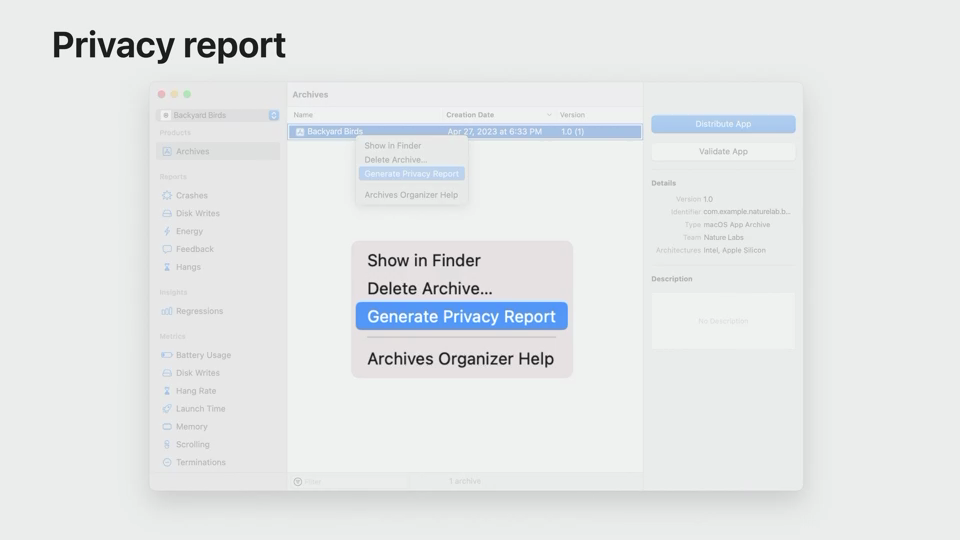960x540 pixels.
Task: Select Hang Rate metric
Action: click(x=196, y=391)
